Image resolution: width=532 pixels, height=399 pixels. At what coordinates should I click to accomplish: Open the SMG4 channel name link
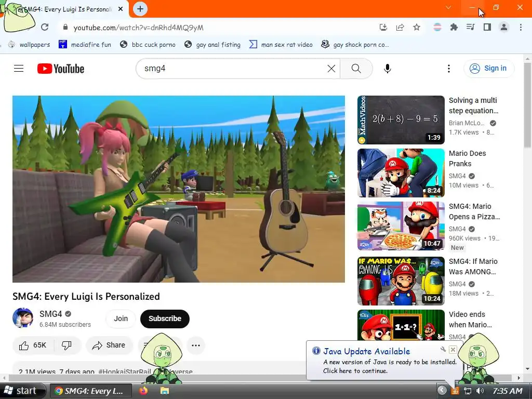50,314
